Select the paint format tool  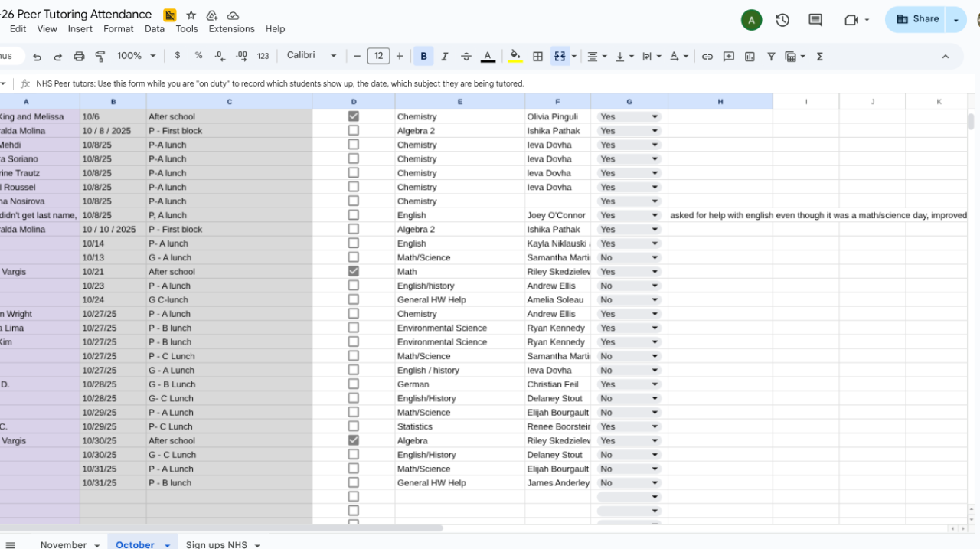pos(100,56)
